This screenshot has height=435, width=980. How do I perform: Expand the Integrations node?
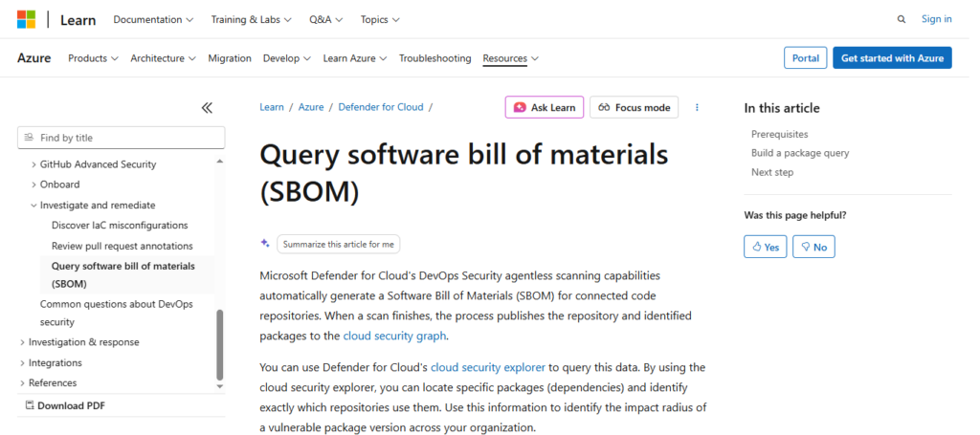click(x=23, y=362)
